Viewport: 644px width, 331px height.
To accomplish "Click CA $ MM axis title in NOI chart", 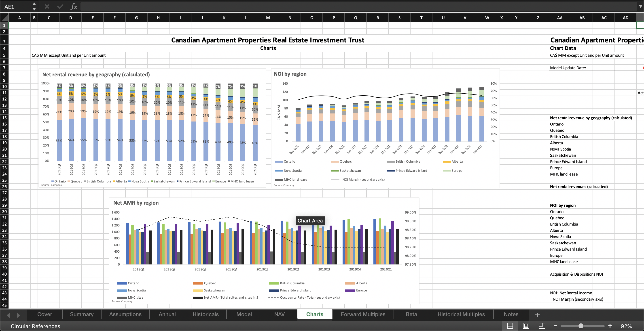I will click(279, 113).
